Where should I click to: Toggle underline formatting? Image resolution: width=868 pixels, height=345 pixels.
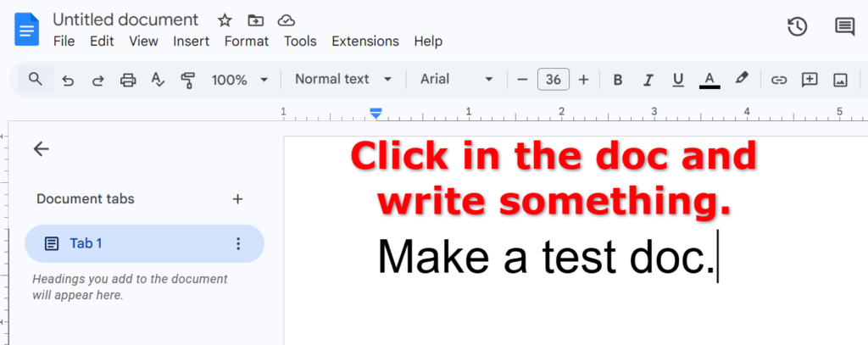tap(677, 80)
